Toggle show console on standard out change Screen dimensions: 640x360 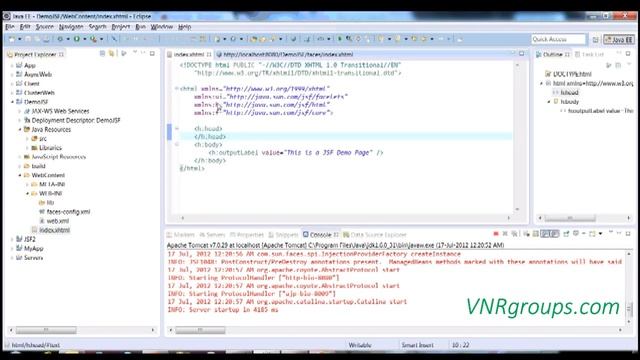point(545,234)
